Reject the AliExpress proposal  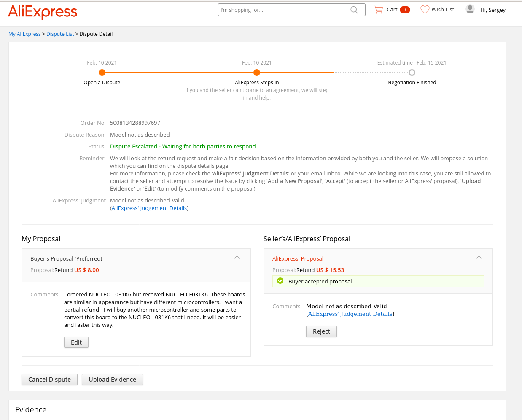point(321,331)
